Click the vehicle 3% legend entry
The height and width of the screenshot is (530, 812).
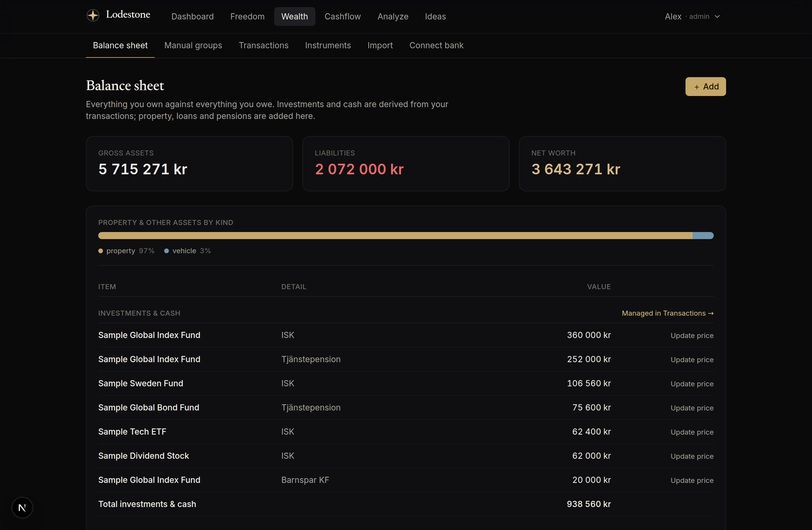pos(187,251)
